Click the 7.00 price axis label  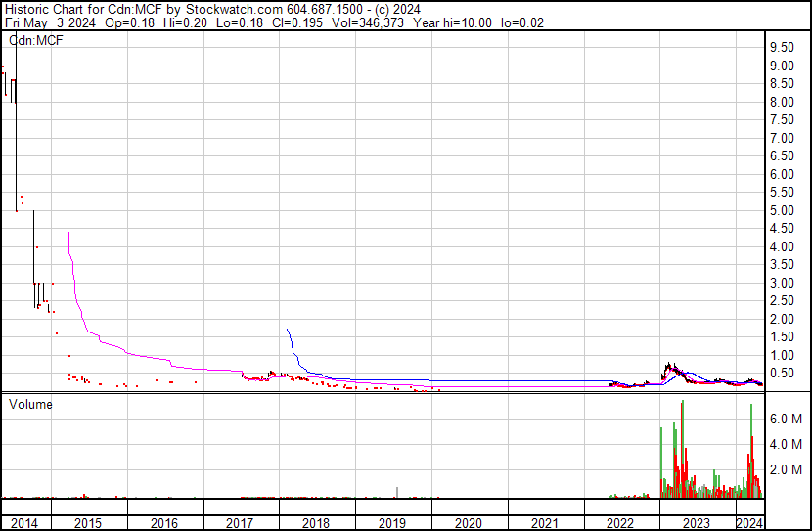[782, 138]
